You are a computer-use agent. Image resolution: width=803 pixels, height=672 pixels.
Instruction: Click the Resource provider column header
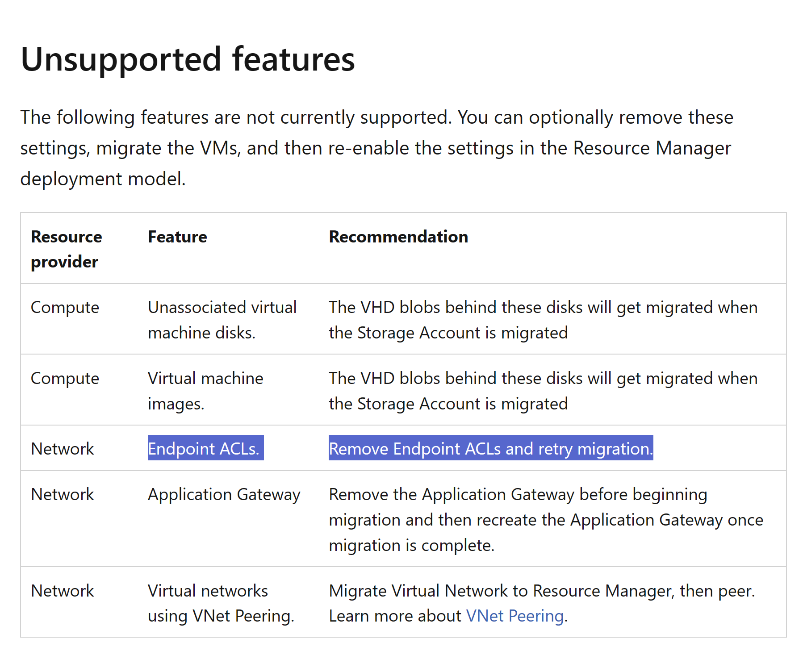(66, 249)
